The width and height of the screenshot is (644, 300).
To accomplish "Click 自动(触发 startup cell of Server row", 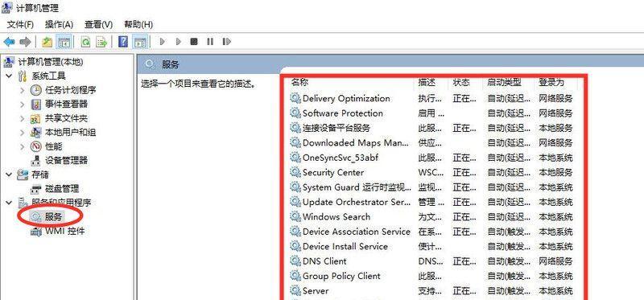I will click(x=509, y=290).
